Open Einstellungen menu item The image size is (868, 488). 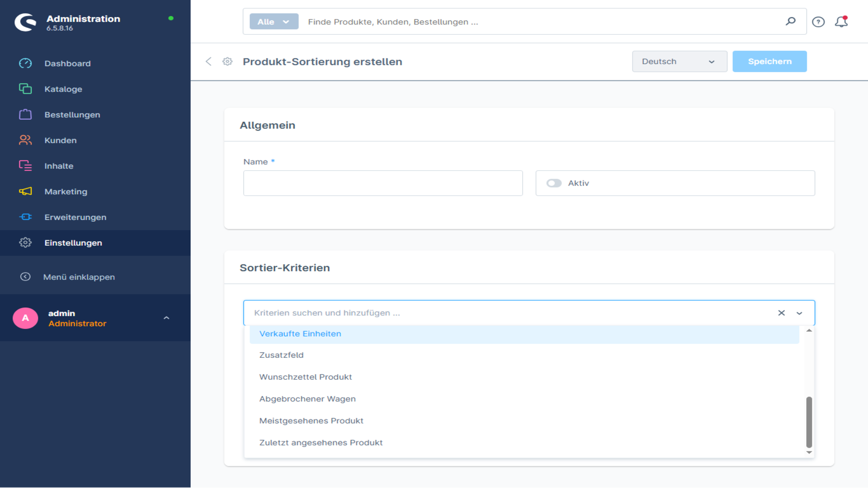tap(95, 243)
